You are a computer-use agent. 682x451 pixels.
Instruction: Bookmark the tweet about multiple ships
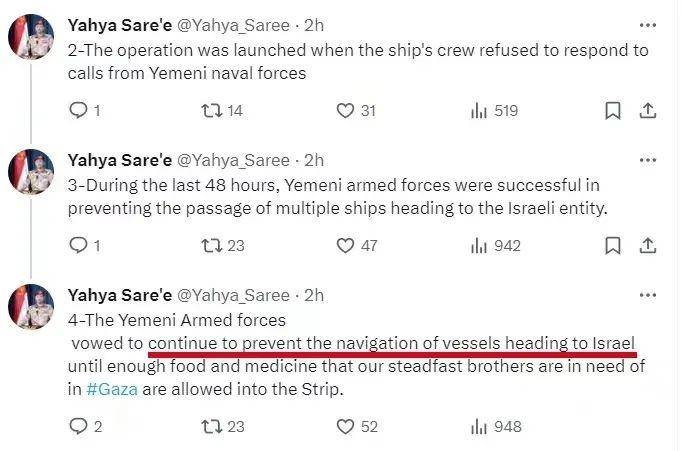(613, 246)
